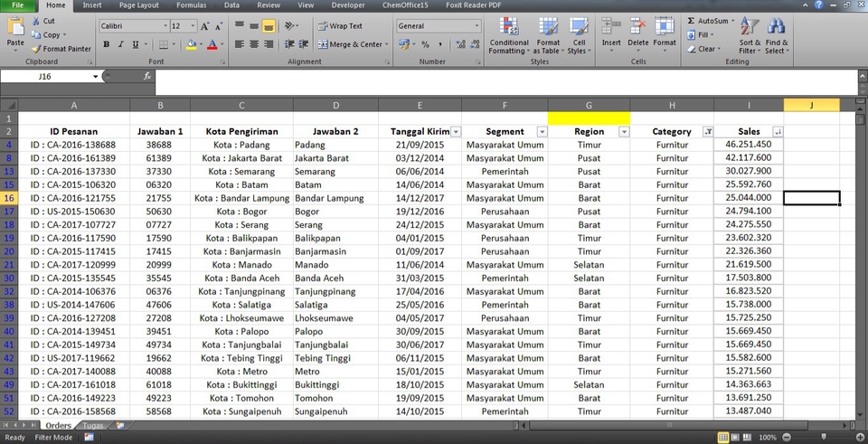Decrease indent in cell
The height and width of the screenshot is (444, 868).
point(289,44)
